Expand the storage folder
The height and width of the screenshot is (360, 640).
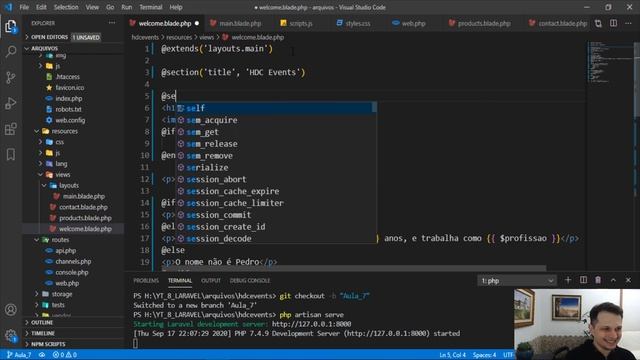(62, 294)
